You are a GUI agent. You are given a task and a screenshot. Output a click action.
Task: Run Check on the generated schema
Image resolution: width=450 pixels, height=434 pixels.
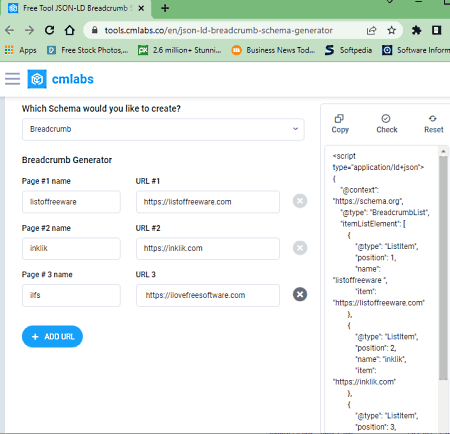[x=386, y=124]
